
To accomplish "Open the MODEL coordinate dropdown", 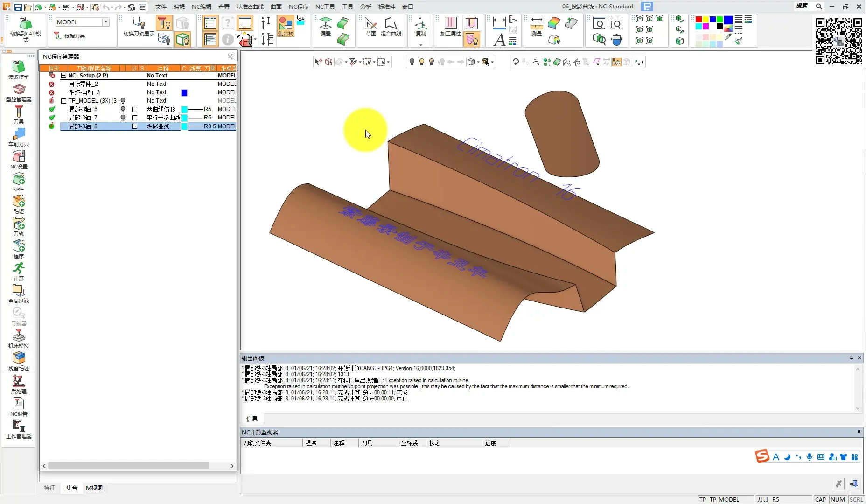I will point(106,22).
